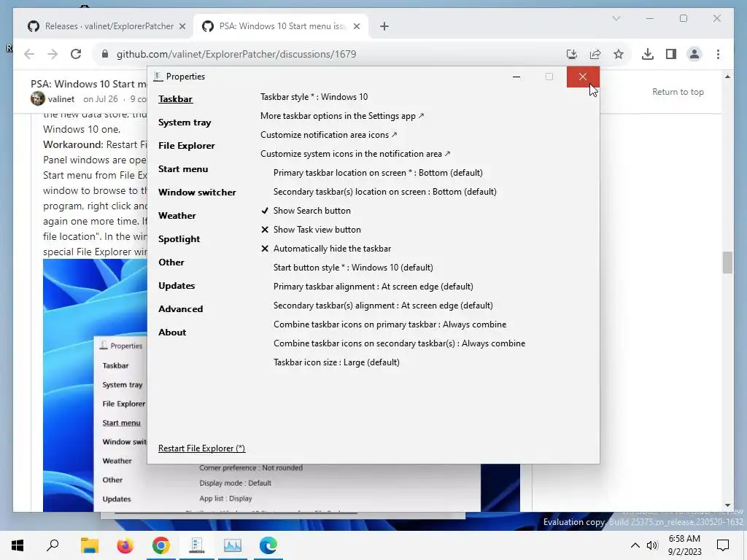The height and width of the screenshot is (560, 747).
Task: Change Combine icons on secondary taskbar(s)
Action: pyautogui.click(x=399, y=343)
